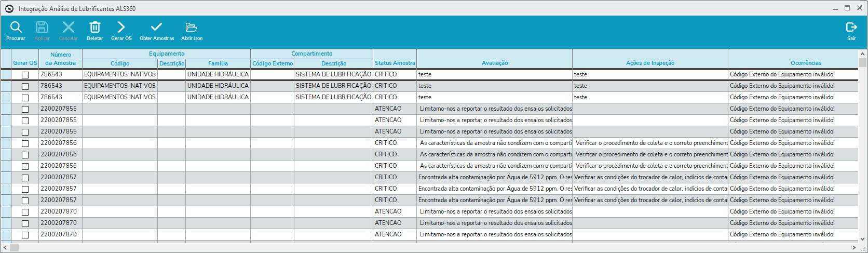Select Ocorrências cell of first 786543 row
This screenshot has height=253, width=868.
794,74
